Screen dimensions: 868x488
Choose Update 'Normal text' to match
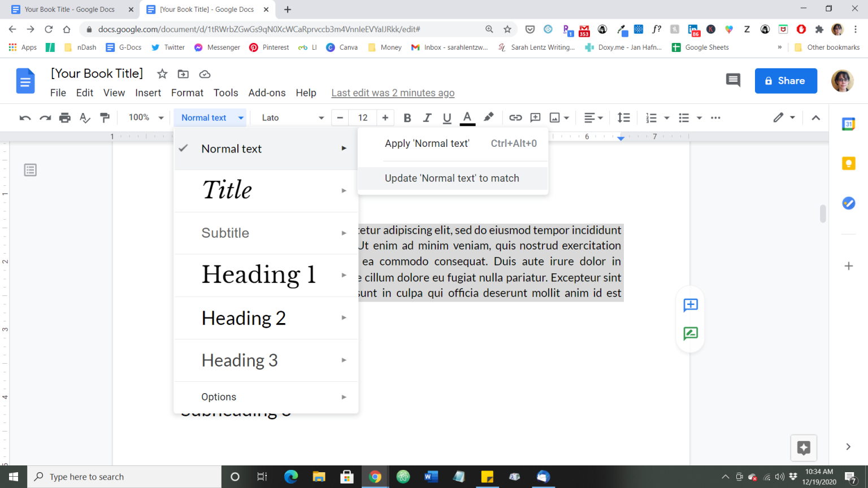coord(452,178)
